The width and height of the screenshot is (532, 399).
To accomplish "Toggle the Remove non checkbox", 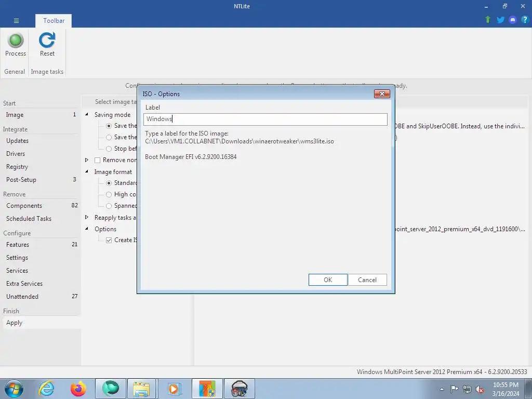I will 97,160.
